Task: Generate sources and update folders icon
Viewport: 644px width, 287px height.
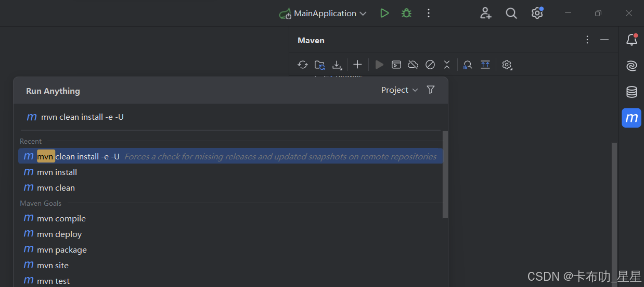Action: pyautogui.click(x=320, y=65)
